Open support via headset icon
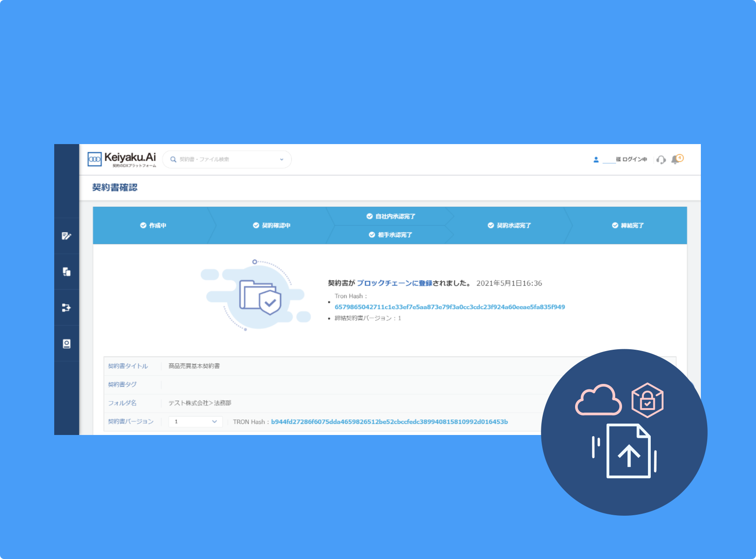The width and height of the screenshot is (756, 559). click(x=661, y=160)
